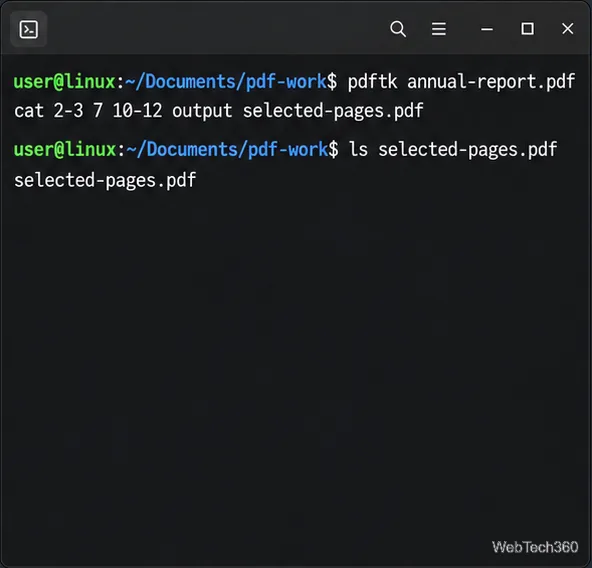
Task: Click 'pdftk annual-report.pdf' command text
Action: coord(461,82)
